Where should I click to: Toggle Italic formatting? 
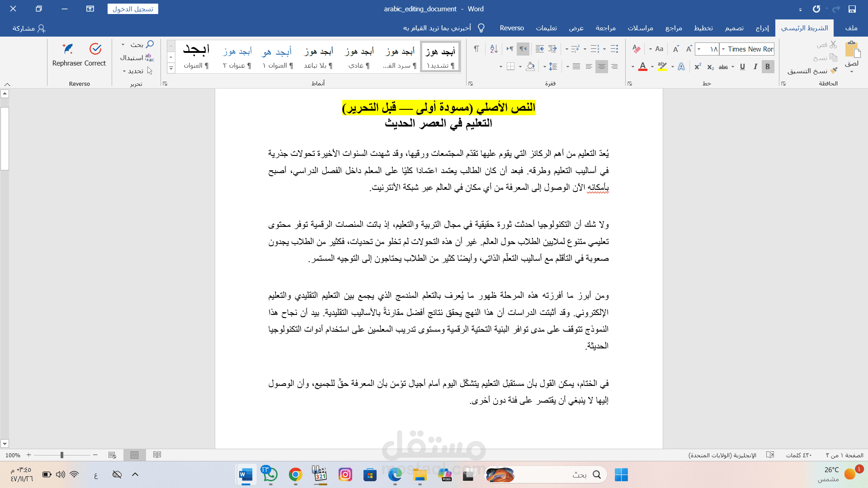pyautogui.click(x=755, y=66)
